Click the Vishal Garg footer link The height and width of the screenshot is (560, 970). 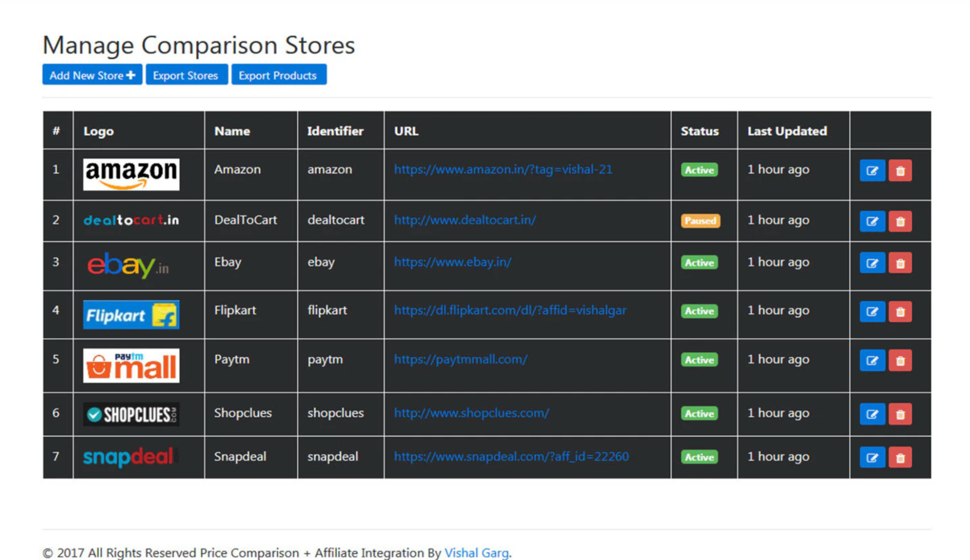pyautogui.click(x=477, y=553)
